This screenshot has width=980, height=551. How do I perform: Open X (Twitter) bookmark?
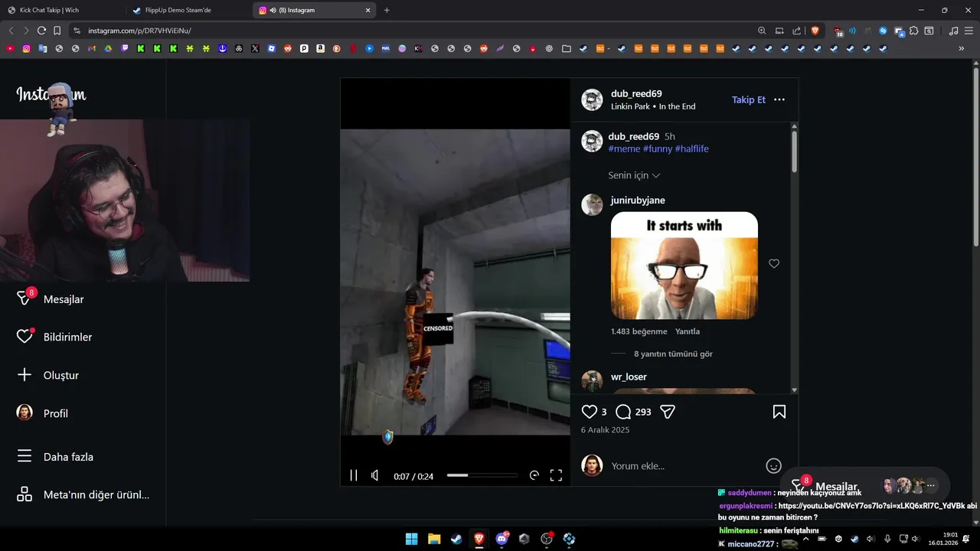tap(255, 48)
